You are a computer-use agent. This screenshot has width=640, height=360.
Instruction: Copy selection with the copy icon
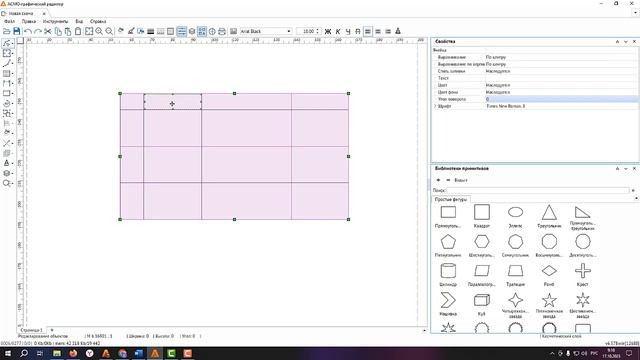58,31
